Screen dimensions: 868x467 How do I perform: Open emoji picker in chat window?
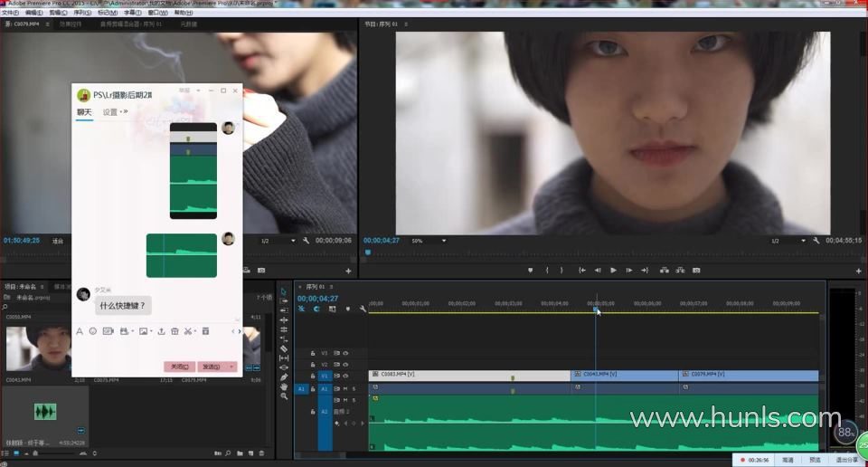pos(93,331)
